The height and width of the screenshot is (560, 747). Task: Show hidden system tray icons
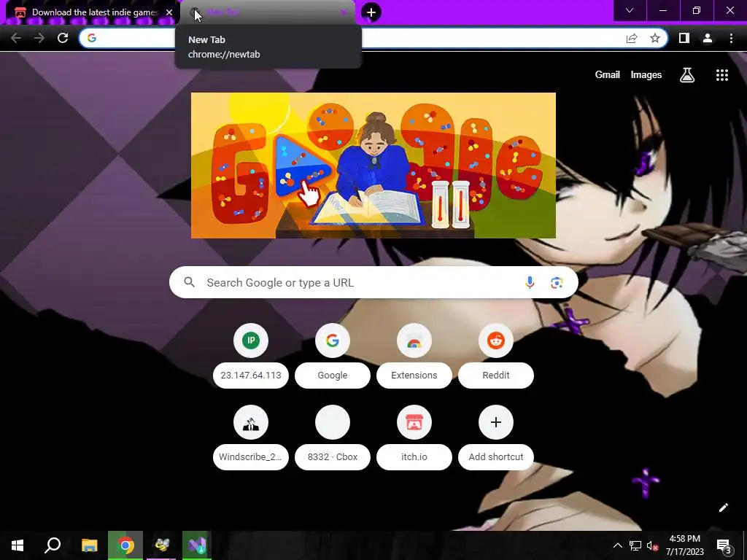click(617, 545)
